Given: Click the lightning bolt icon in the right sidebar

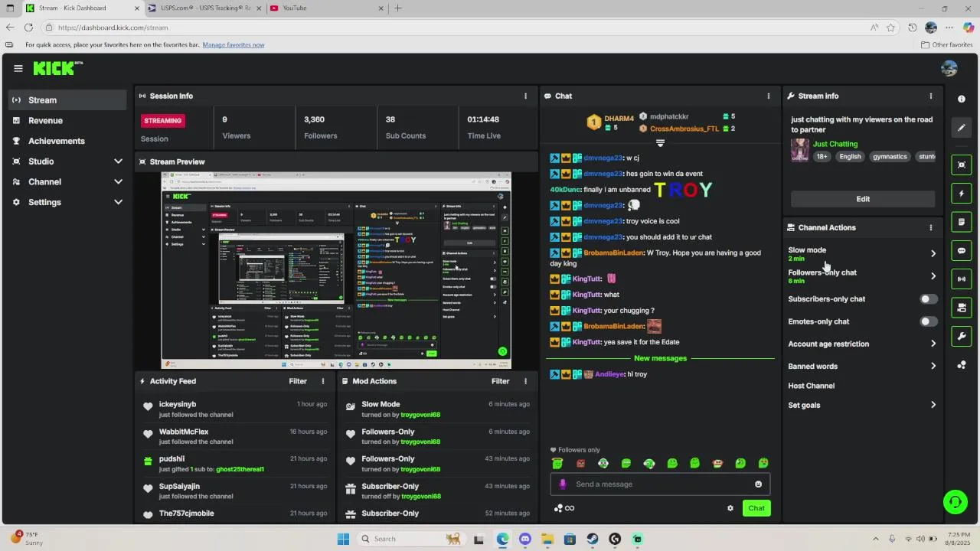Looking at the screenshot, I should coord(962,193).
